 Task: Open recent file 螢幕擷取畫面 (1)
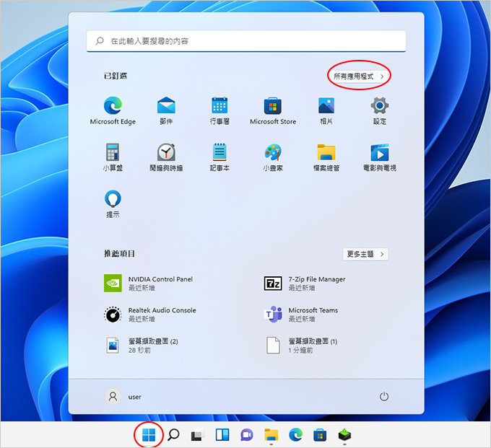pos(300,346)
